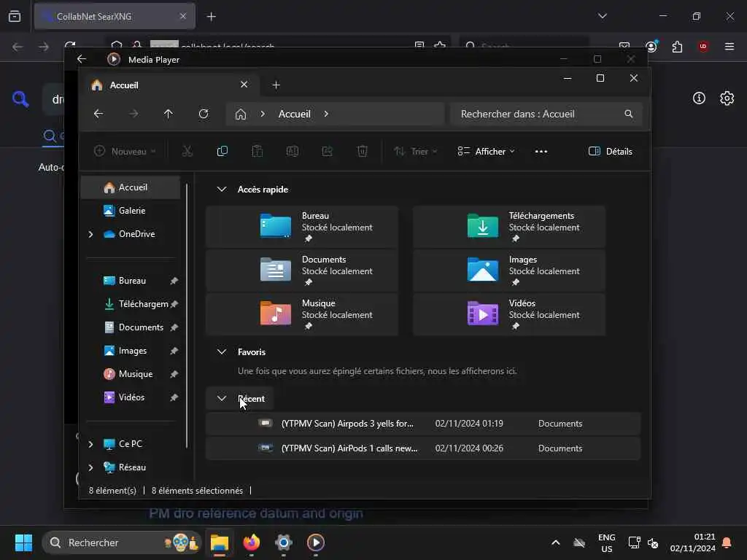747x560 pixels.
Task: Unpin Images in the sidebar
Action: pos(174,351)
